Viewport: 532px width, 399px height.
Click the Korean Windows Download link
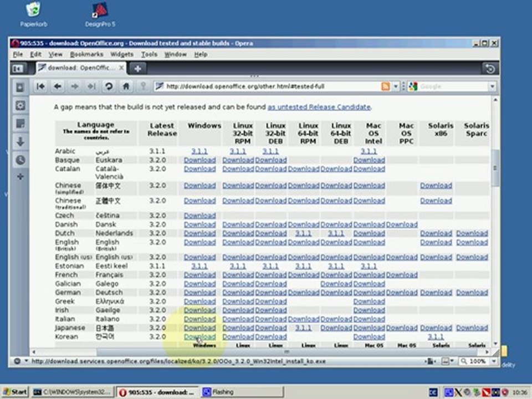199,337
